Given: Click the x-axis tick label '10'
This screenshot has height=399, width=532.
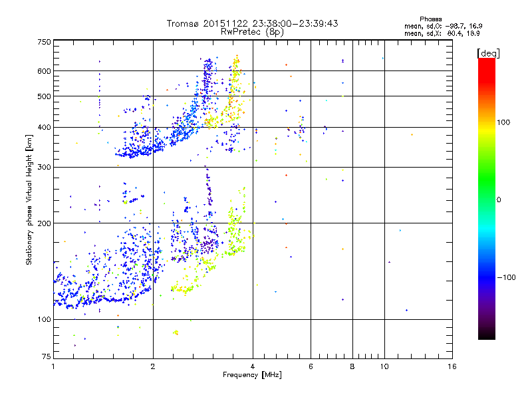Looking at the screenshot, I should point(384,366).
